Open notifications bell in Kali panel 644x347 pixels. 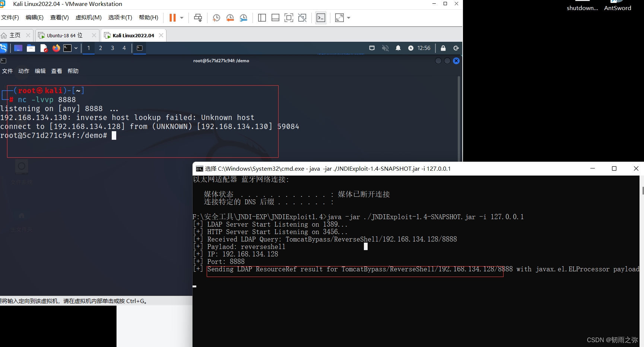[x=398, y=48]
